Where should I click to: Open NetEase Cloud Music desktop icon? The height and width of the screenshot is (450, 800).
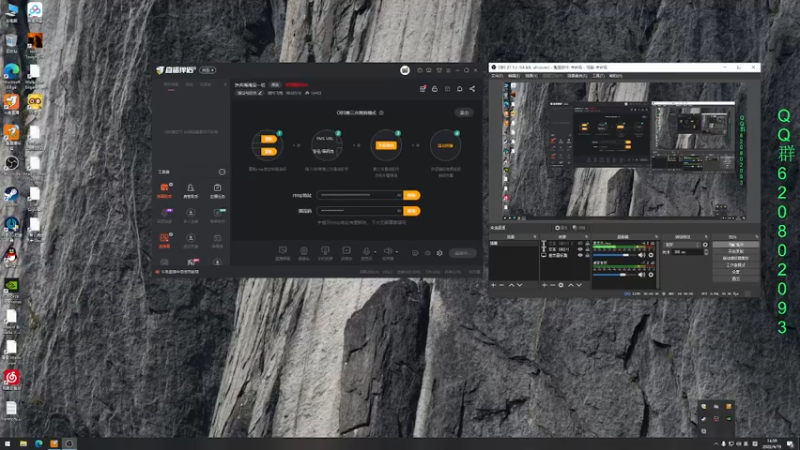tap(11, 378)
